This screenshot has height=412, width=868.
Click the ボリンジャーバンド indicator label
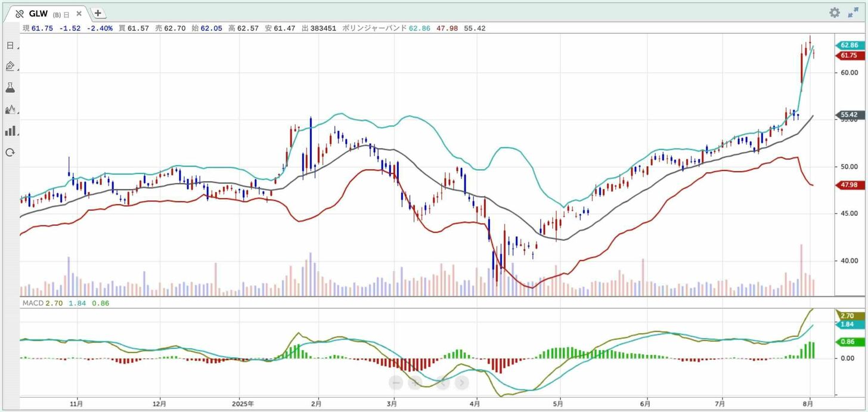pos(374,28)
